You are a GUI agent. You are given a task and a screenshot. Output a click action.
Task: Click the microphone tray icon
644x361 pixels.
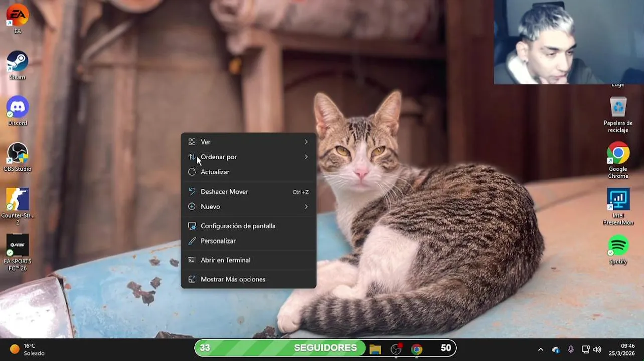click(x=571, y=349)
